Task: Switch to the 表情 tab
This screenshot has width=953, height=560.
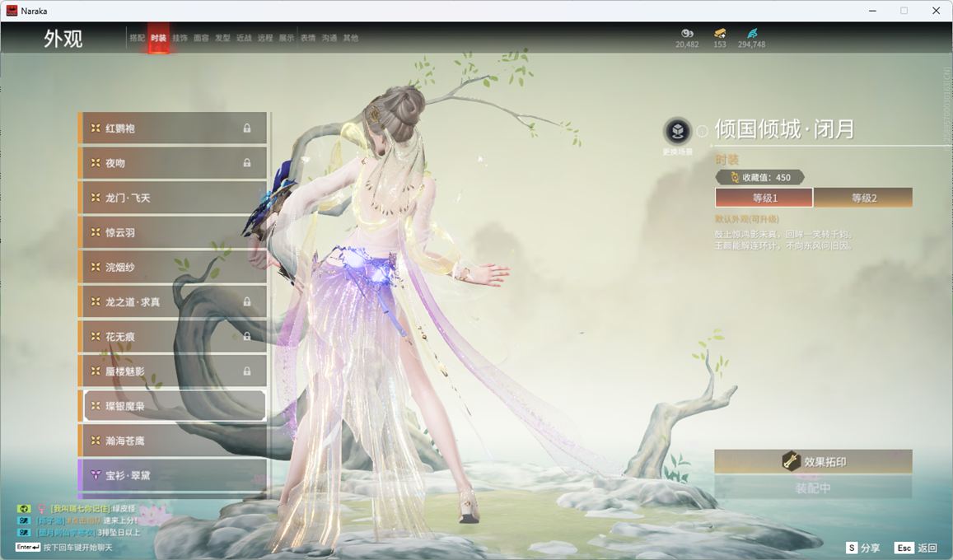Action: [x=308, y=38]
